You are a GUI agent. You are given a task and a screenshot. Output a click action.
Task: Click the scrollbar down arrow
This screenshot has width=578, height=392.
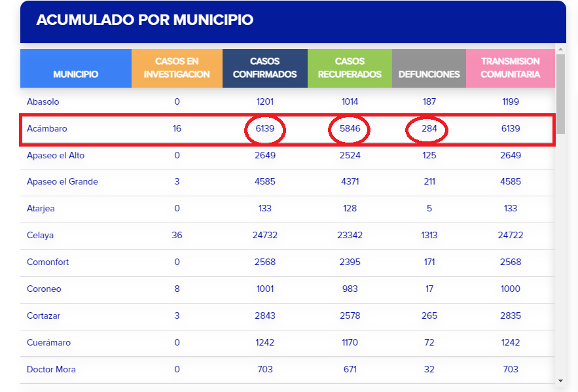tap(560, 380)
